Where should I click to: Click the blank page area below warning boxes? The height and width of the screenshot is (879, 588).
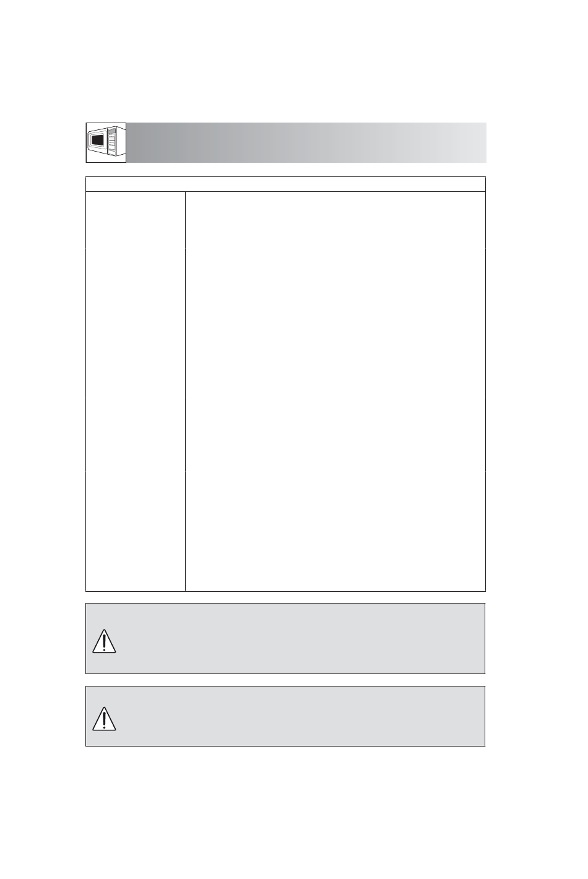[294, 812]
